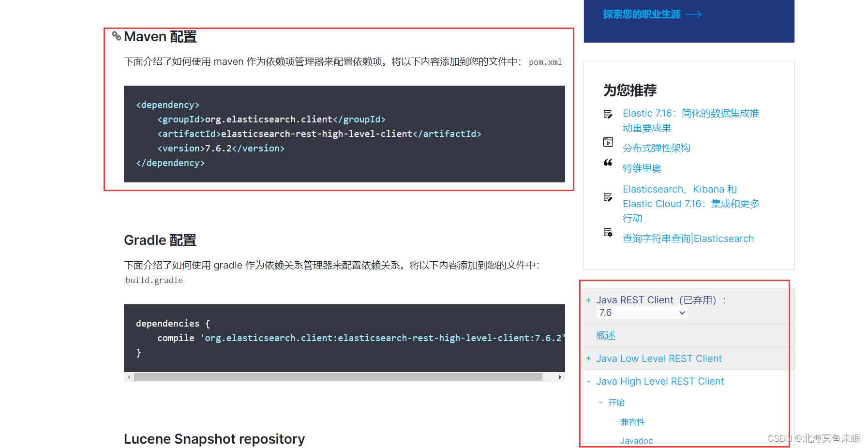Click the build.gradle inline code

[154, 280]
